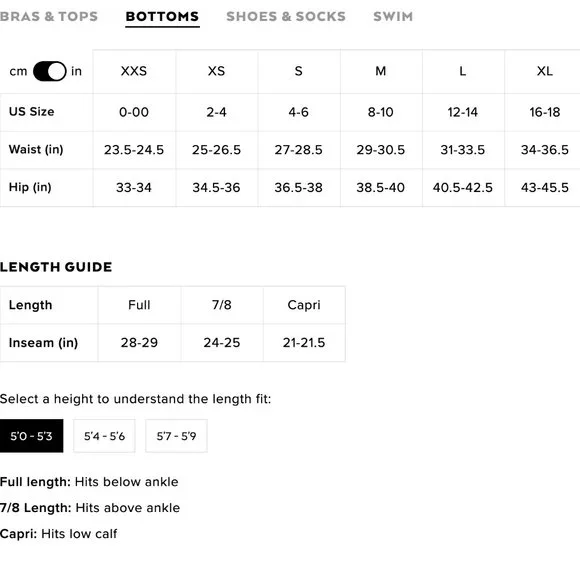Open the Bras & Tops tab
580x580 pixels.
point(49,17)
